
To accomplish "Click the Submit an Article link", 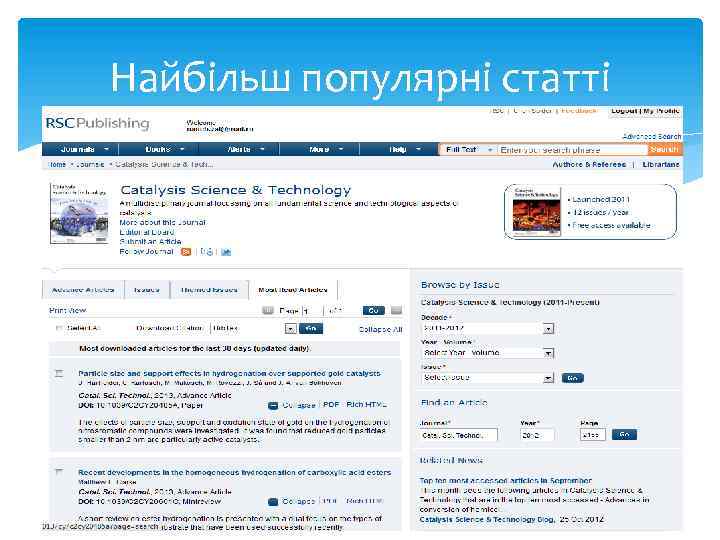I will (x=150, y=242).
